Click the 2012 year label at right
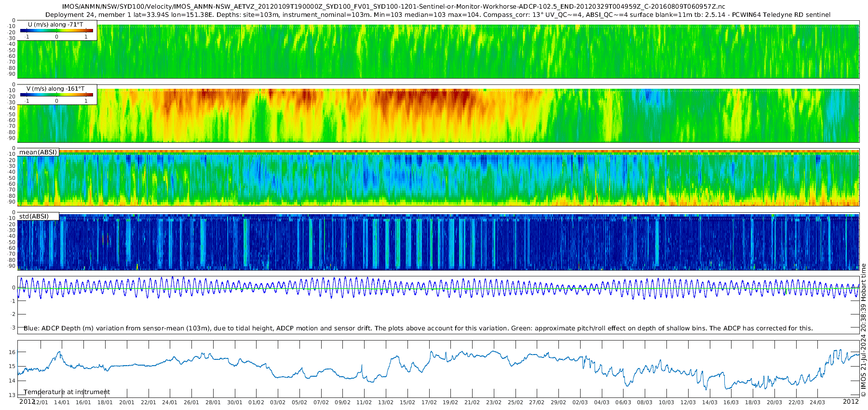 pyautogui.click(x=851, y=401)
